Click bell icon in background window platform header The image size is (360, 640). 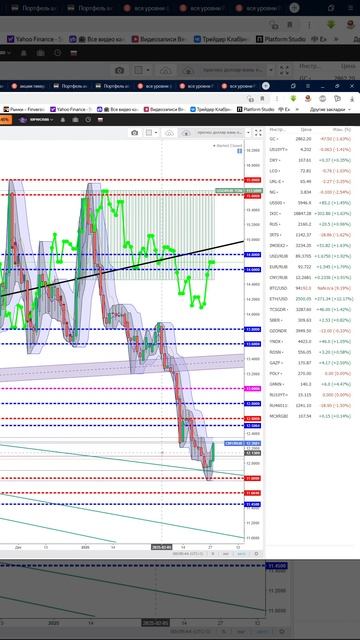(24, 53)
